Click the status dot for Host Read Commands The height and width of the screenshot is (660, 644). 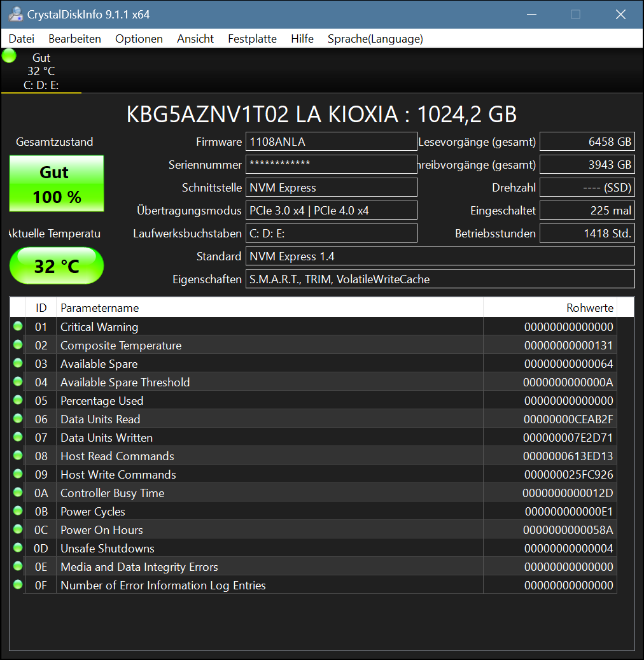18,456
